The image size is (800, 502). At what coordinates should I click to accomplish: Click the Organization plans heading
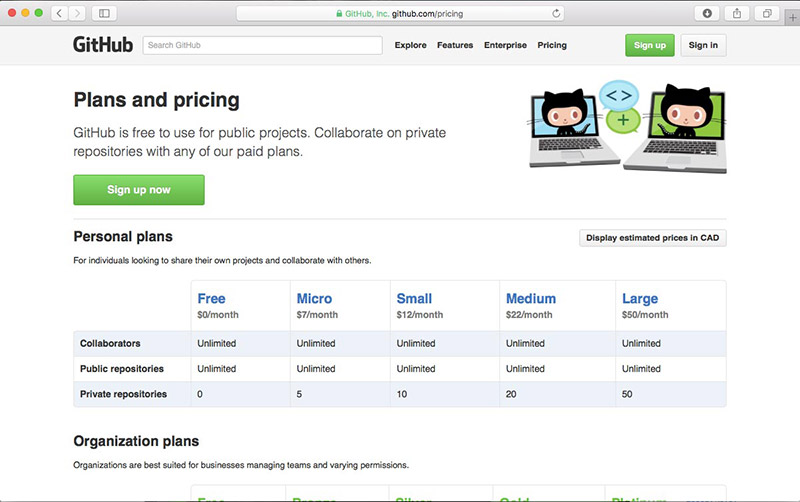pos(136,441)
